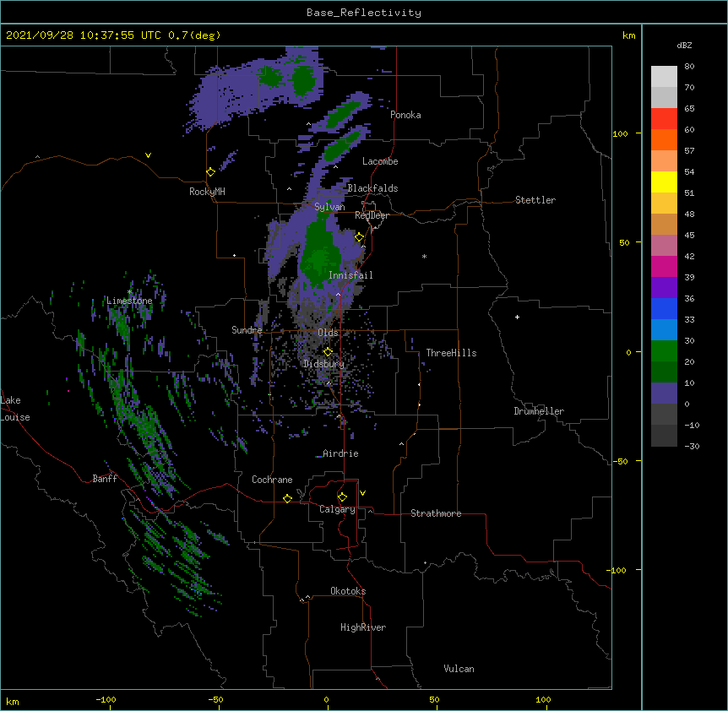Image resolution: width=728 pixels, height=711 pixels.
Task: Click the yellow diamond marker below Olds
Action: [328, 351]
